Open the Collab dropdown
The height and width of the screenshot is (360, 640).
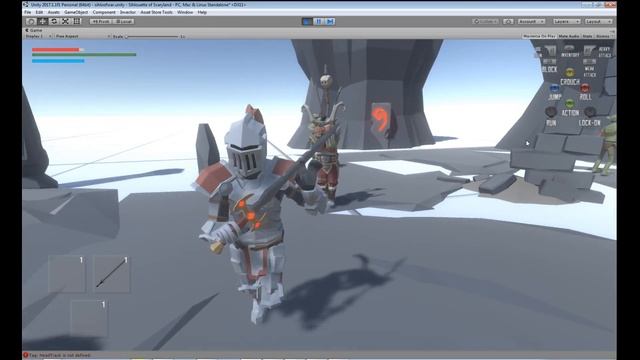(486, 21)
